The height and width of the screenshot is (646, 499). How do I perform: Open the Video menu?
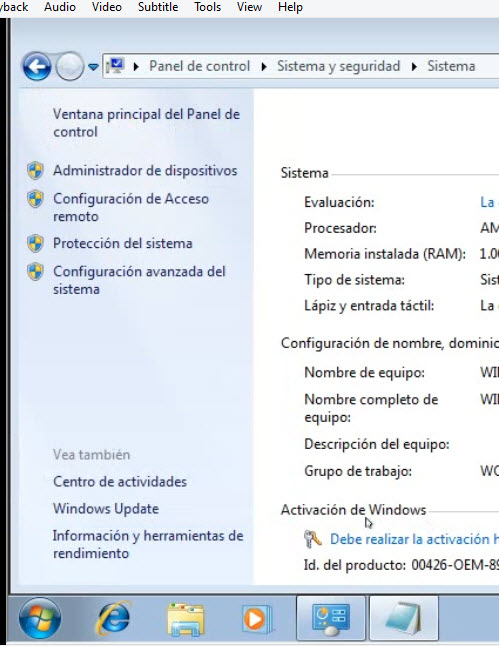(x=107, y=7)
